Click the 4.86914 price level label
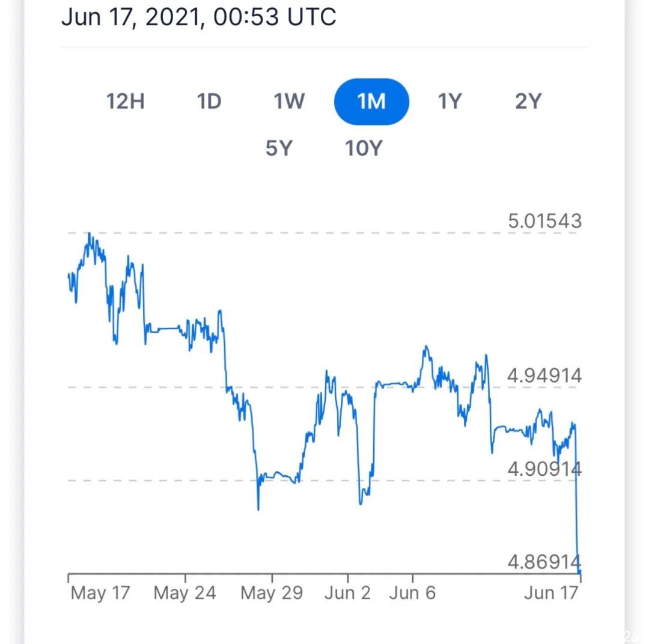 click(x=544, y=562)
